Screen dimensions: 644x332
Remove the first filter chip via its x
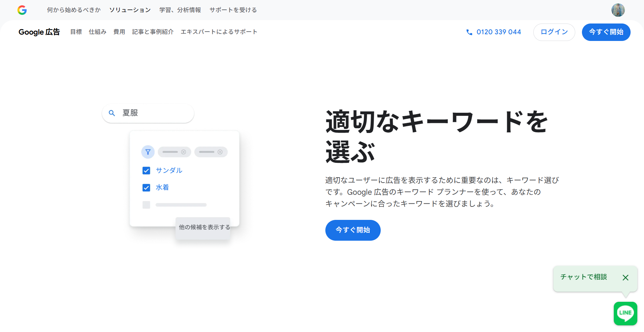click(x=183, y=152)
